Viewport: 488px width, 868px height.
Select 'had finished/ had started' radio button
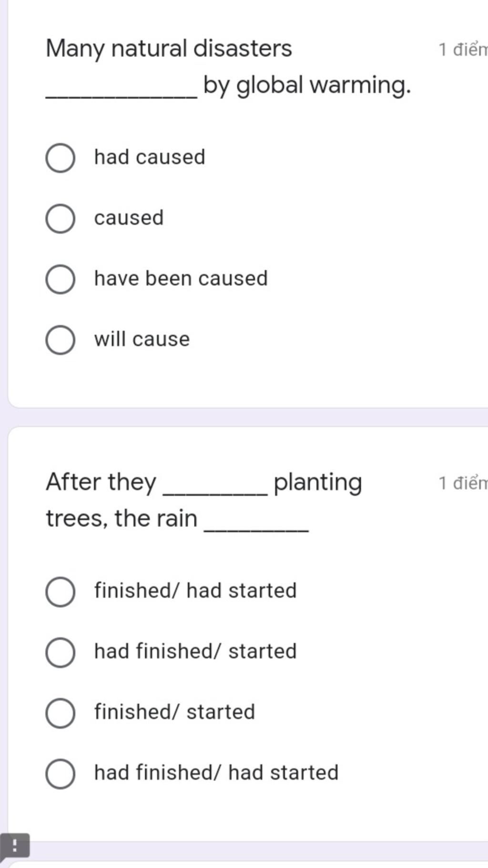tap(60, 774)
